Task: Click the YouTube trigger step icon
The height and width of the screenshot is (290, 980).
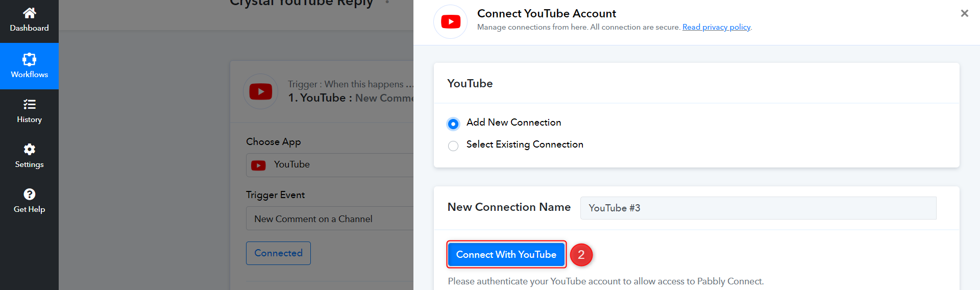Action: click(x=261, y=92)
